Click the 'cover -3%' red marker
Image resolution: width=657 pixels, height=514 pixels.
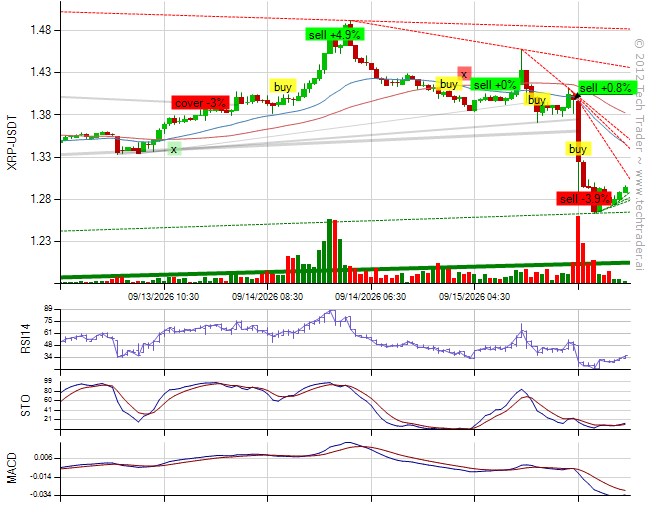pos(200,103)
